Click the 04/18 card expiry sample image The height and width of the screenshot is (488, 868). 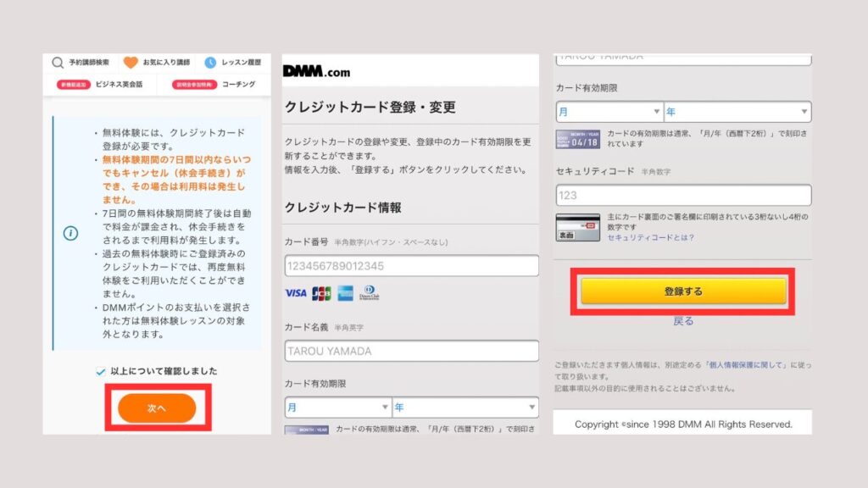pyautogui.click(x=577, y=139)
